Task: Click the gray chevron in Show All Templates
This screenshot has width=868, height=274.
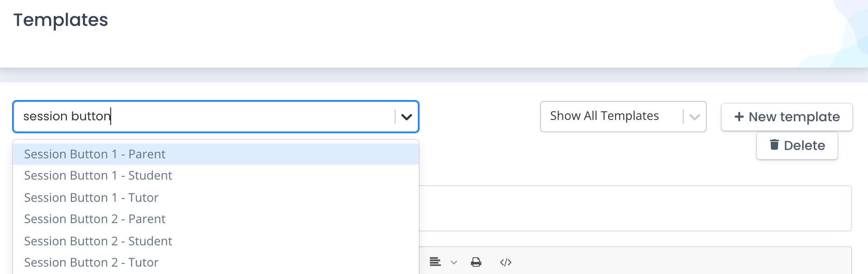Action: pos(694,117)
